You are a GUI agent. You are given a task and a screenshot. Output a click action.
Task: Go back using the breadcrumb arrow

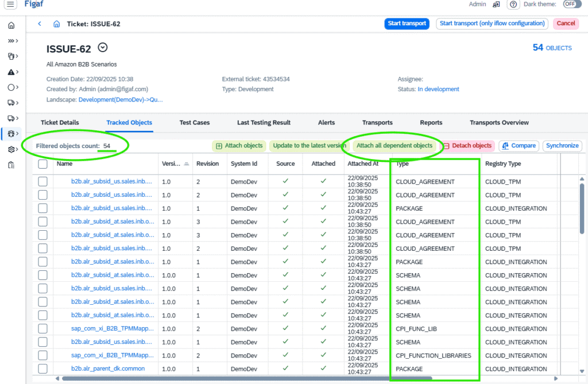[x=40, y=24]
